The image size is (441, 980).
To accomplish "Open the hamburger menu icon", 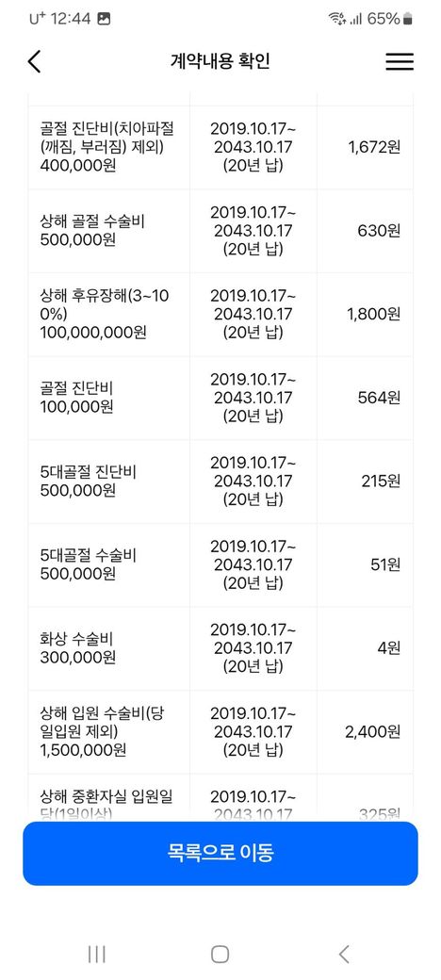I will (400, 61).
